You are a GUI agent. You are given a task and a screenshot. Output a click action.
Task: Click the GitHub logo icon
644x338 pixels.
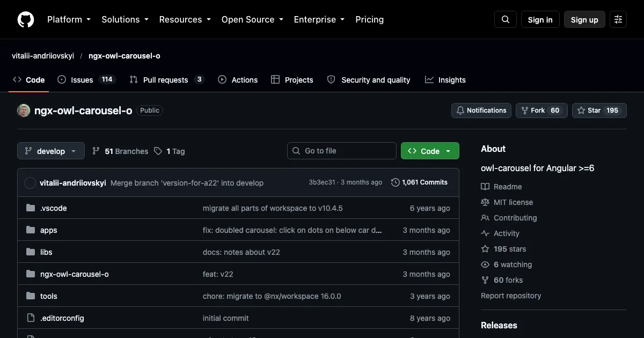pos(26,19)
